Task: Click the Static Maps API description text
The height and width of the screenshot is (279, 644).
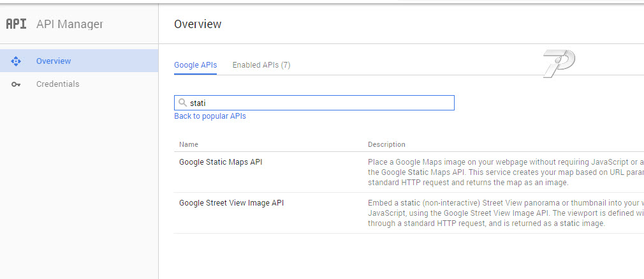Action: pyautogui.click(x=506, y=172)
